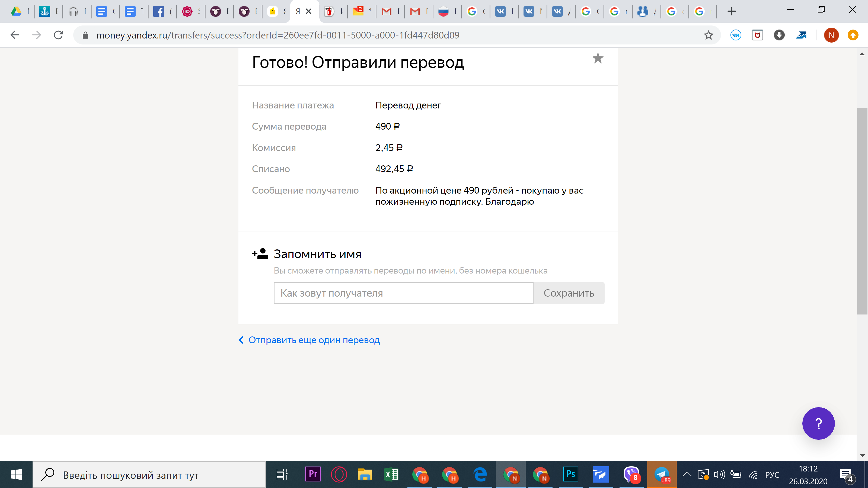
Task: Bookmark this page with star icon
Action: pyautogui.click(x=708, y=35)
